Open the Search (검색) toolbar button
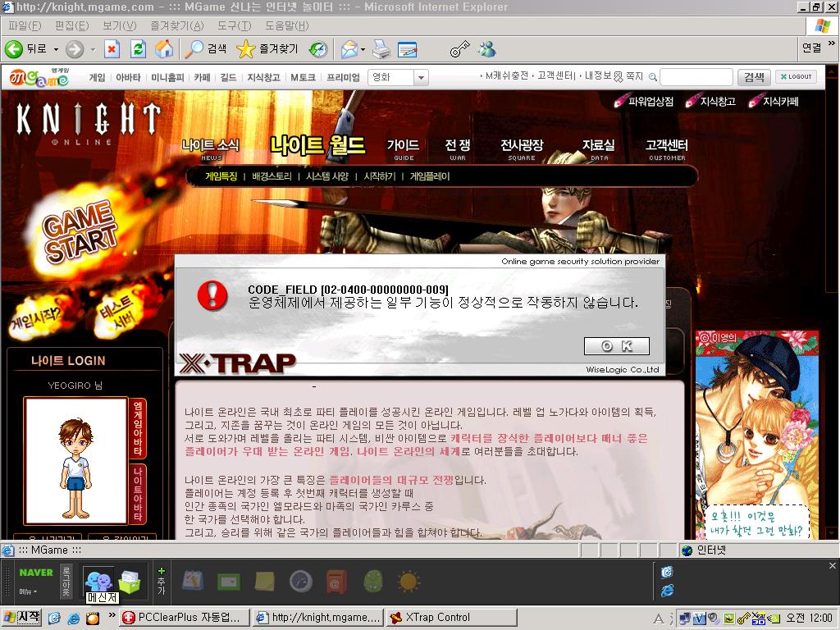840x630 pixels. pos(206,49)
